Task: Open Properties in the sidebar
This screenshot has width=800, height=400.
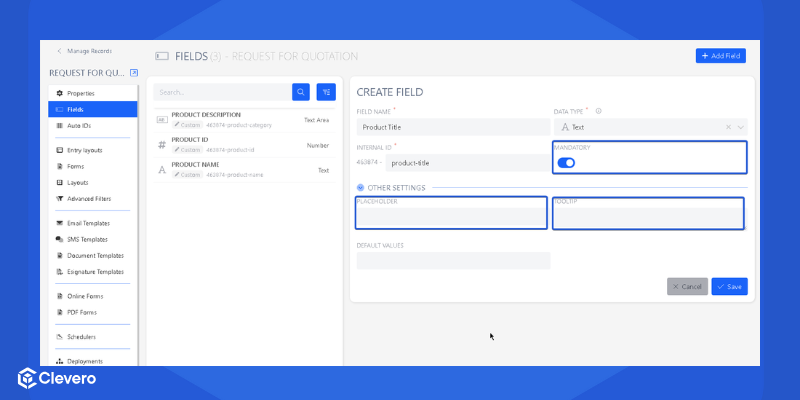Action: pyautogui.click(x=93, y=93)
